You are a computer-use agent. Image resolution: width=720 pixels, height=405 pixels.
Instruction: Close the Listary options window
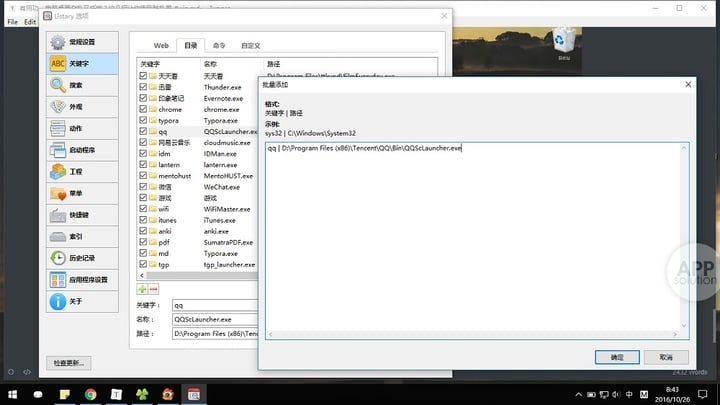coord(444,16)
